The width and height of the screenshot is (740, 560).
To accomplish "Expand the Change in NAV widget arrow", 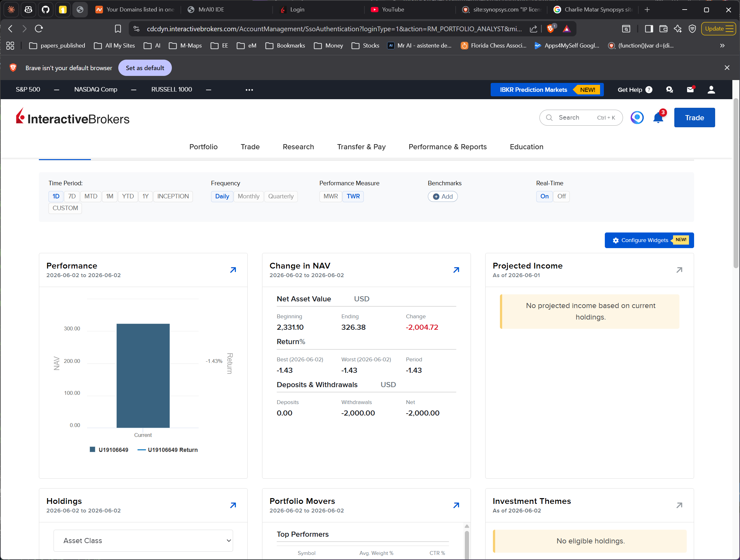I will (456, 270).
